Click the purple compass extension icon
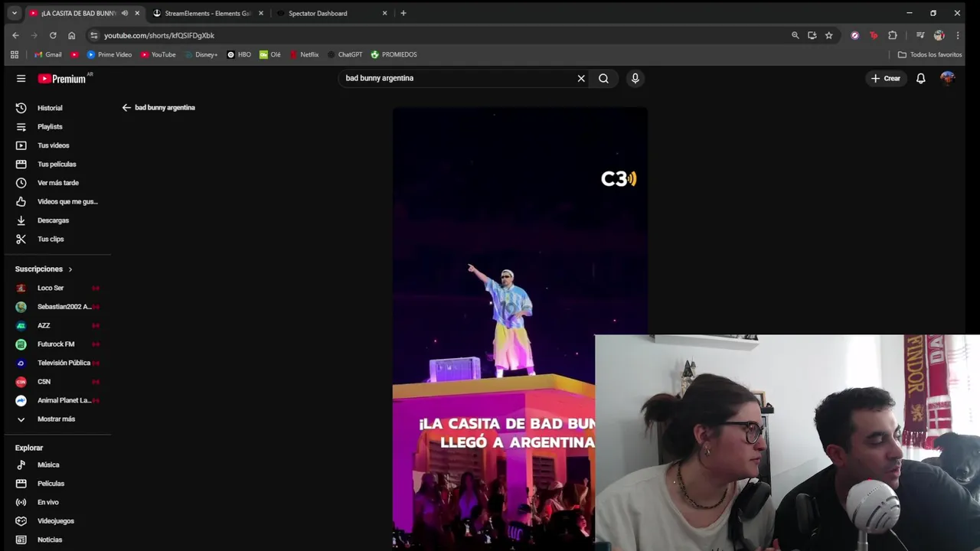Viewport: 980px width, 551px height. pos(854,35)
